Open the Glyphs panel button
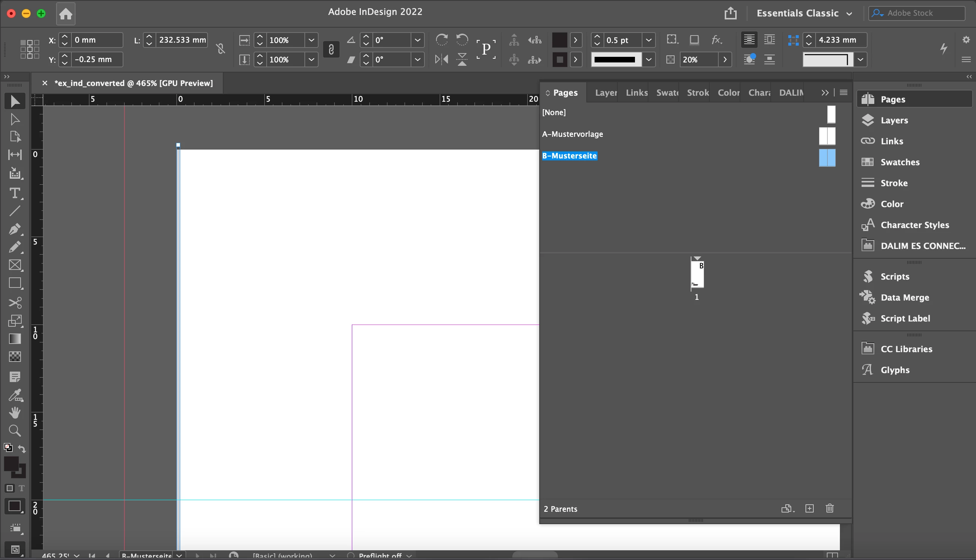The width and height of the screenshot is (976, 560). point(894,370)
